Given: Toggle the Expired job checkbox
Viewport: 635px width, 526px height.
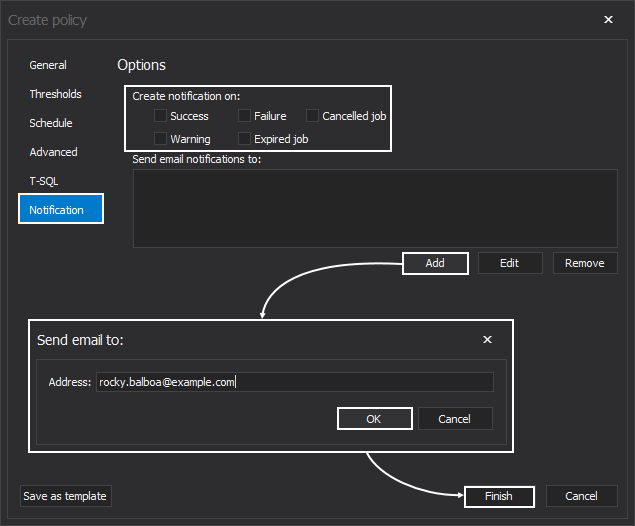Looking at the screenshot, I should click(x=244, y=138).
